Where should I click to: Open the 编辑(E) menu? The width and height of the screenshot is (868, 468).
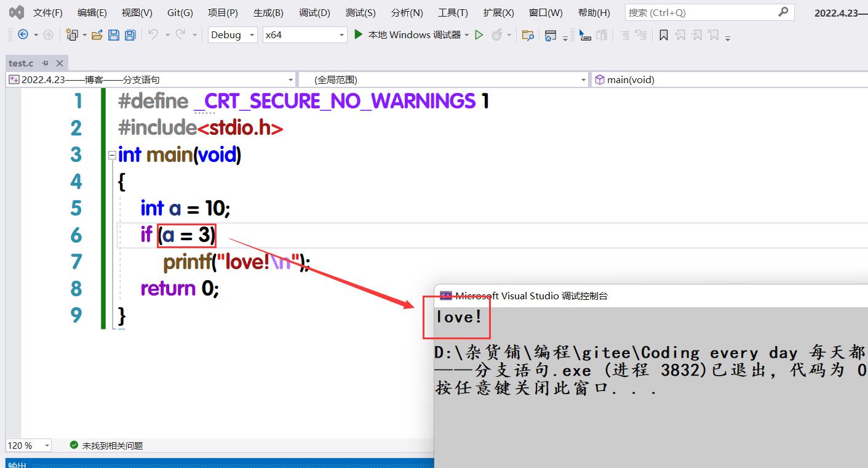click(x=92, y=12)
